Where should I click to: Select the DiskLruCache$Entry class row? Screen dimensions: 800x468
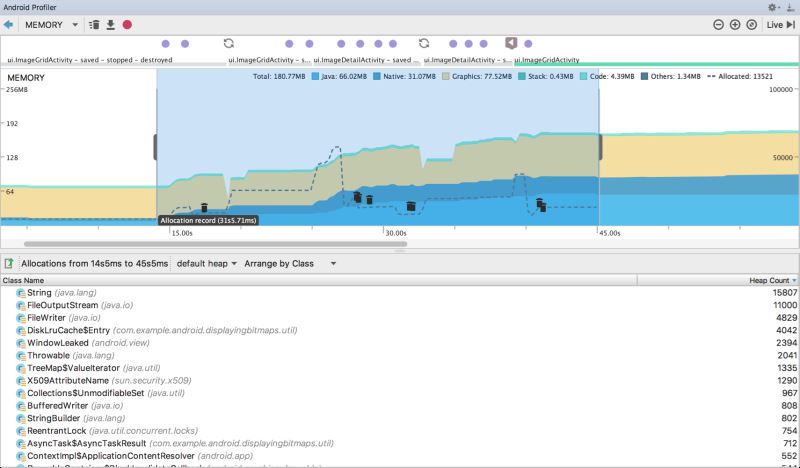[400, 330]
